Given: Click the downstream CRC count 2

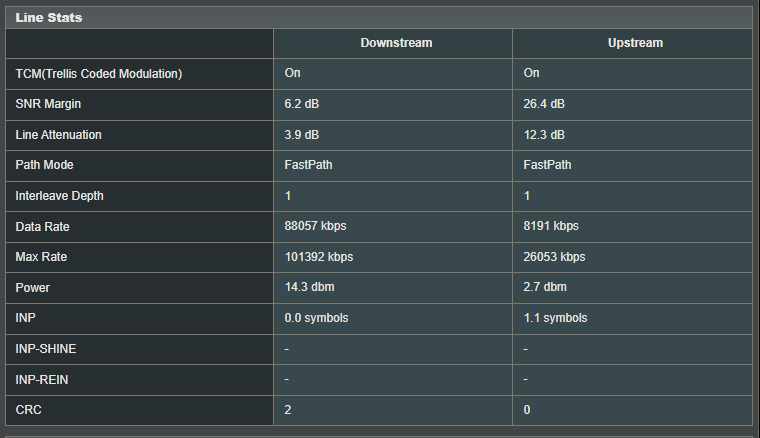Looking at the screenshot, I should [288, 410].
